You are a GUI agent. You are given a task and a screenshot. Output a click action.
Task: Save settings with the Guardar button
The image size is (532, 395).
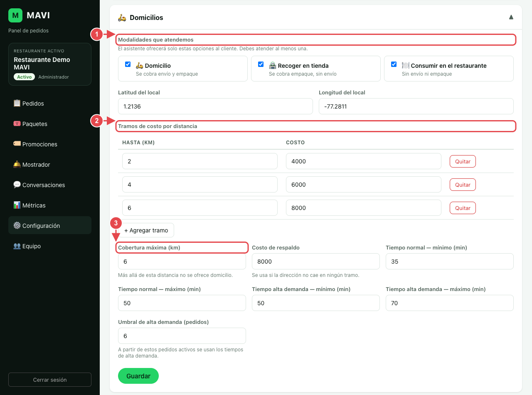[138, 376]
